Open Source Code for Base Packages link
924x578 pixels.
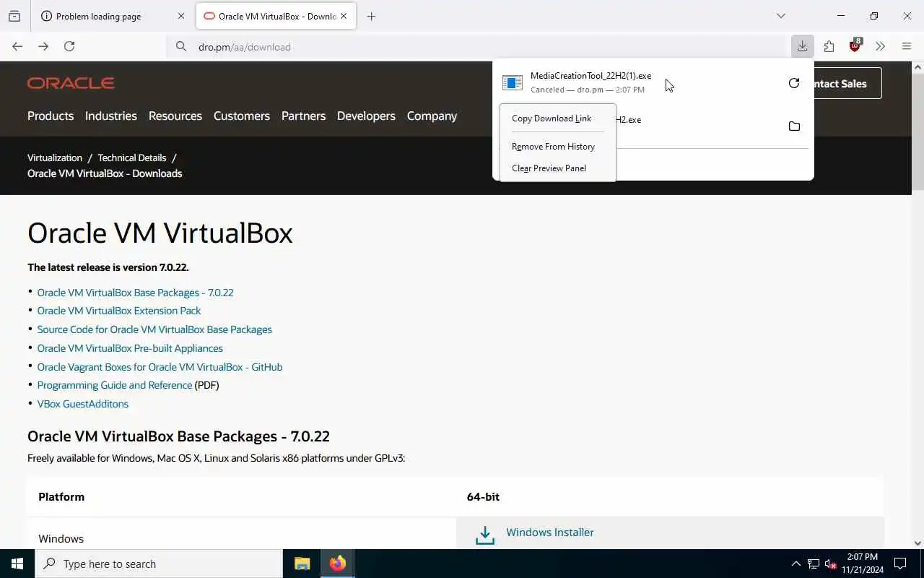(x=154, y=329)
